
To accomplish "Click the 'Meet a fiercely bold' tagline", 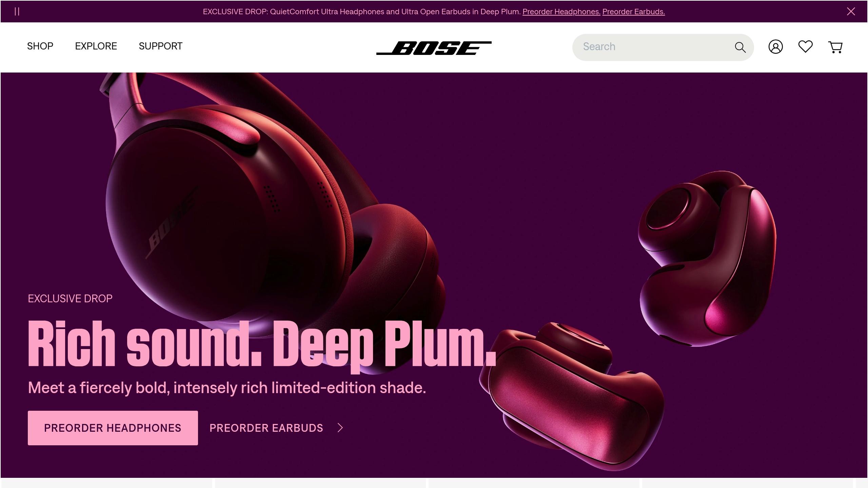I will pos(227,388).
